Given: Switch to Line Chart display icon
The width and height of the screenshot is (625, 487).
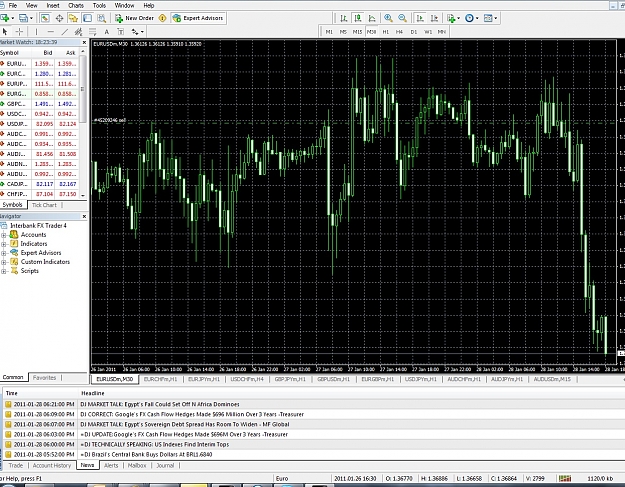Looking at the screenshot, I should click(x=372, y=18).
